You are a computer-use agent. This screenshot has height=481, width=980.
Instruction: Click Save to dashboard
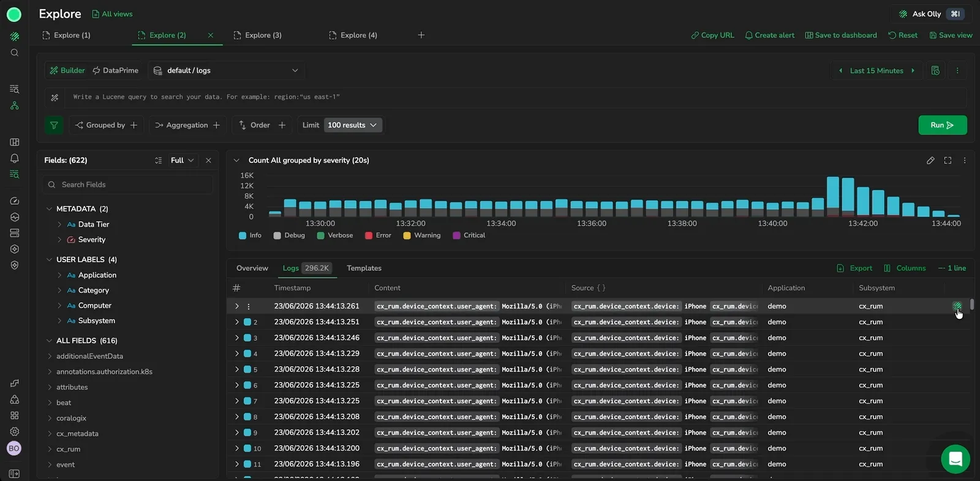coord(841,35)
